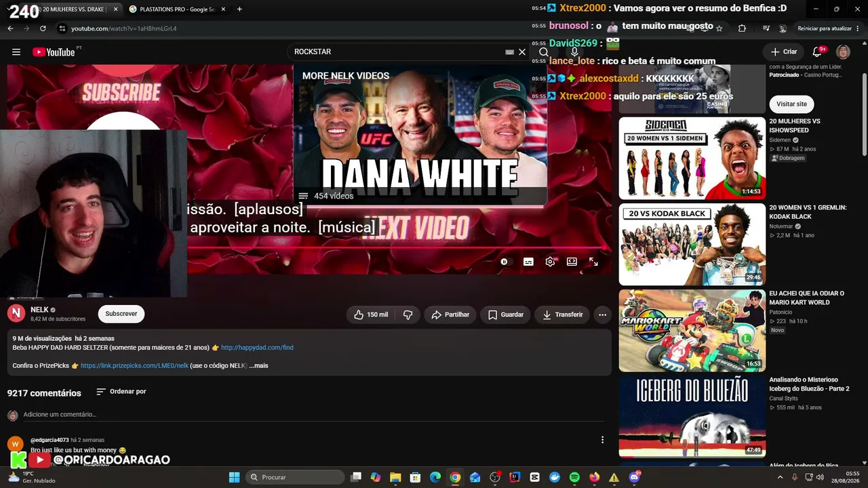Subscribe to NELK with the Subscrever button
The image size is (868, 488).
click(121, 314)
